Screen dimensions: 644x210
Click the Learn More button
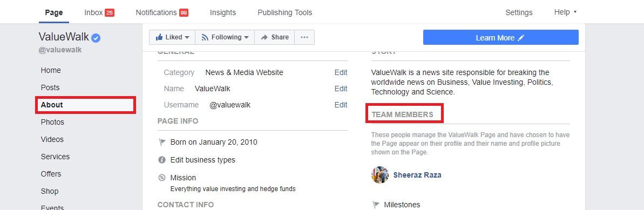500,37
